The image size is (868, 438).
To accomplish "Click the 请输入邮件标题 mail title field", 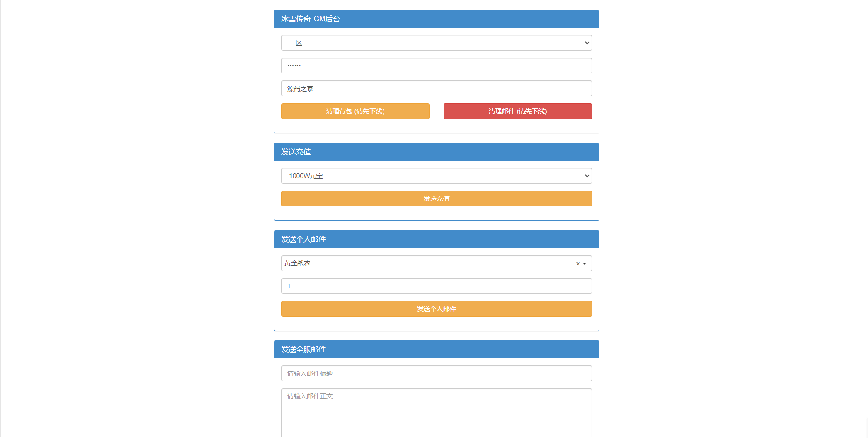I will pos(437,373).
